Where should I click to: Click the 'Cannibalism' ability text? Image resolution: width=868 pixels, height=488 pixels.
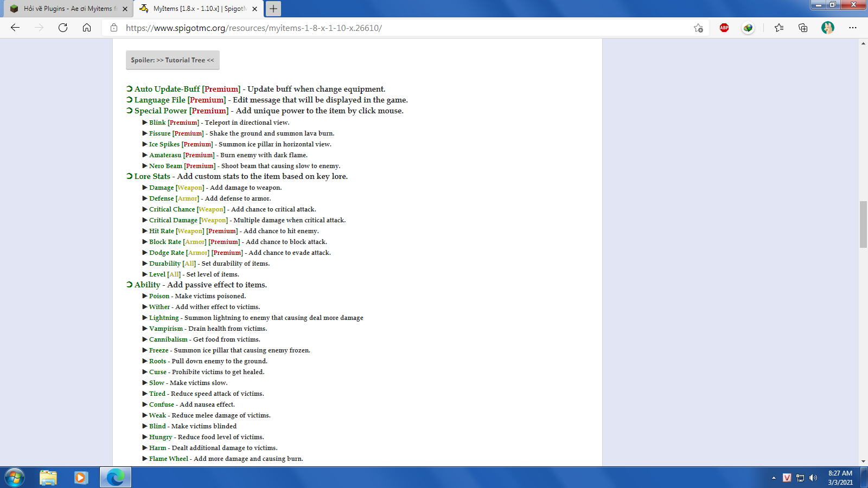coord(168,339)
